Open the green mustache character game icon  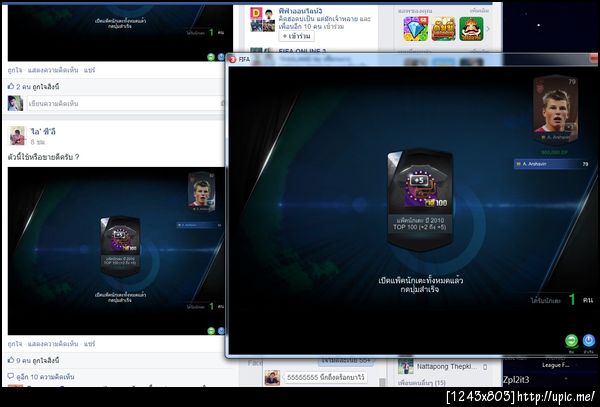[x=471, y=29]
